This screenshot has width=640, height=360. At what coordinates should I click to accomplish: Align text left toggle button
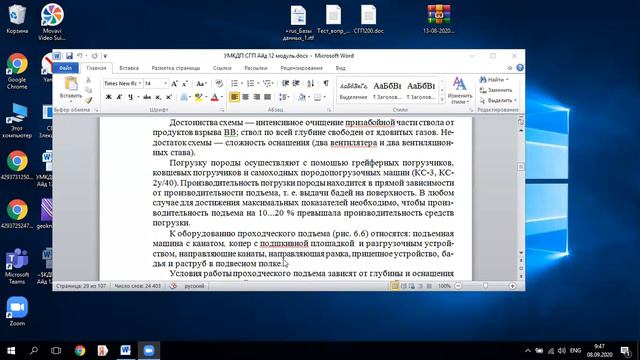pyautogui.click(x=234, y=97)
